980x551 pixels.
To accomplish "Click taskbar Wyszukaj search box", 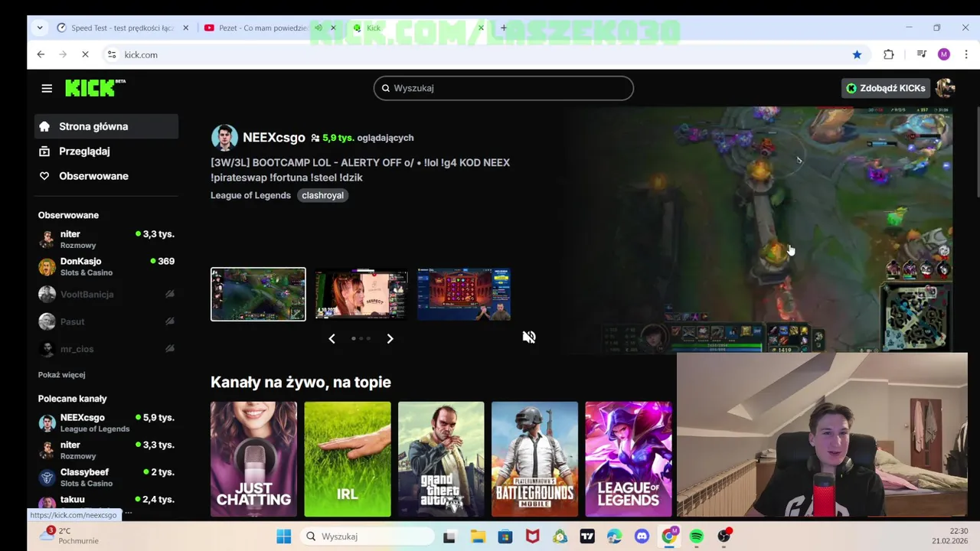I will click(x=366, y=536).
